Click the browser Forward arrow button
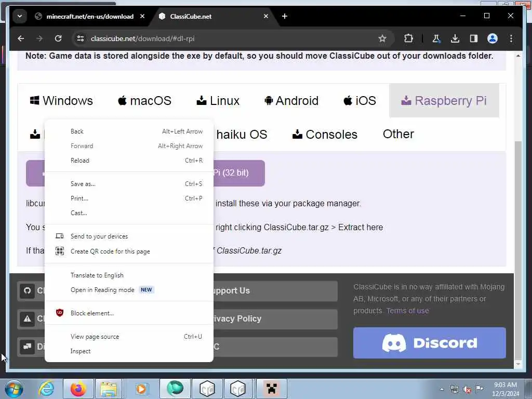Screen dimensions: 532x399 39,38
